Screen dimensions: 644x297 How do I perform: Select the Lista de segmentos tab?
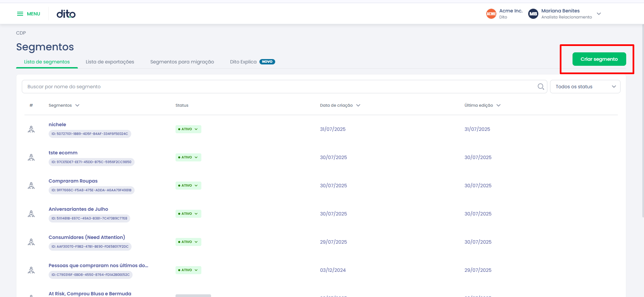tap(47, 62)
